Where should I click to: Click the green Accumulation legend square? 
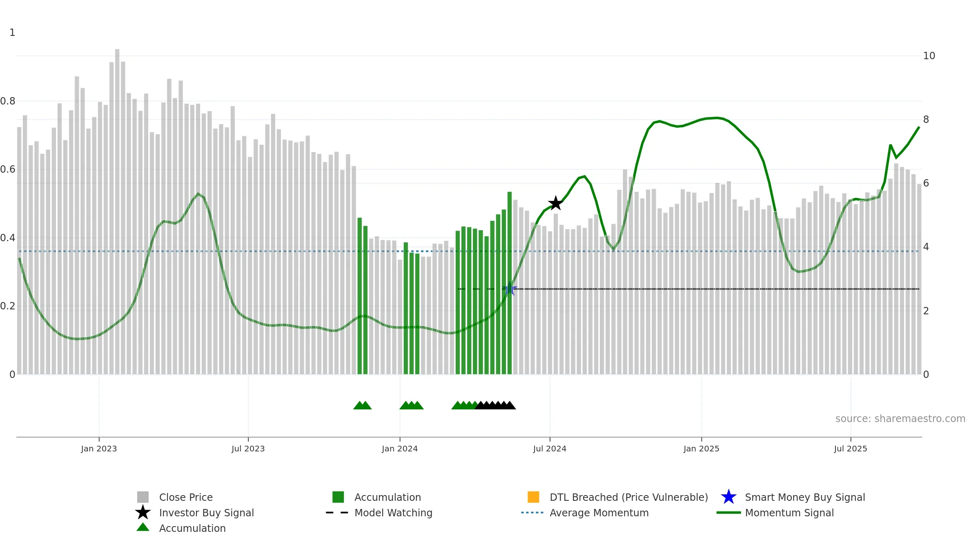click(x=338, y=497)
